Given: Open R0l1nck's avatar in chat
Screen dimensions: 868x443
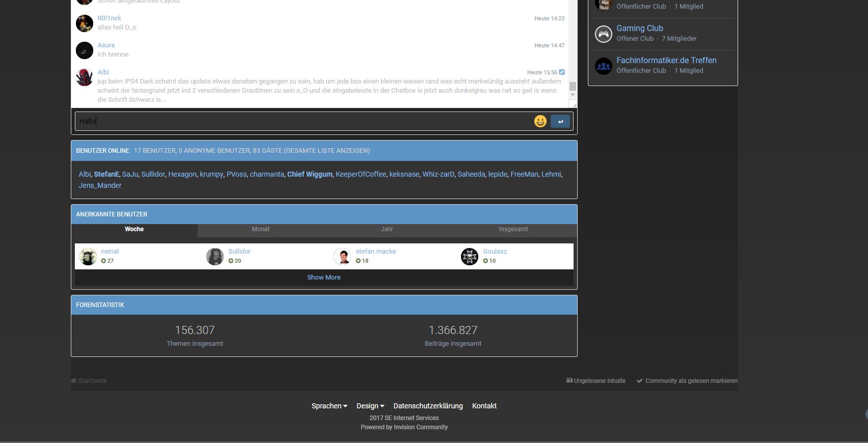Looking at the screenshot, I should click(x=85, y=23).
